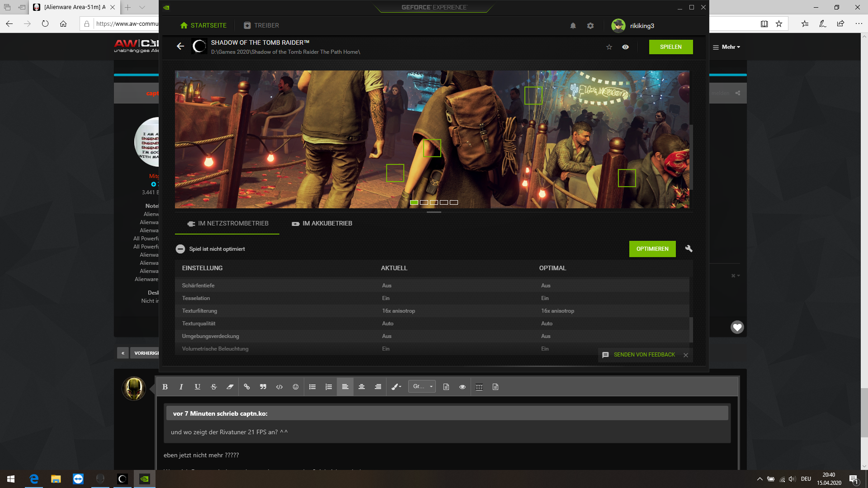Toggle bold formatting in editor

click(165, 387)
